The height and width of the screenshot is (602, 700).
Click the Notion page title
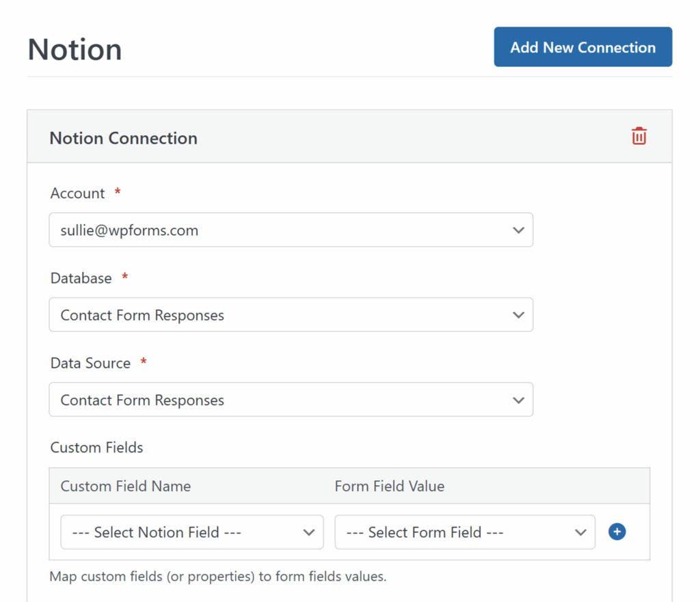click(x=75, y=49)
